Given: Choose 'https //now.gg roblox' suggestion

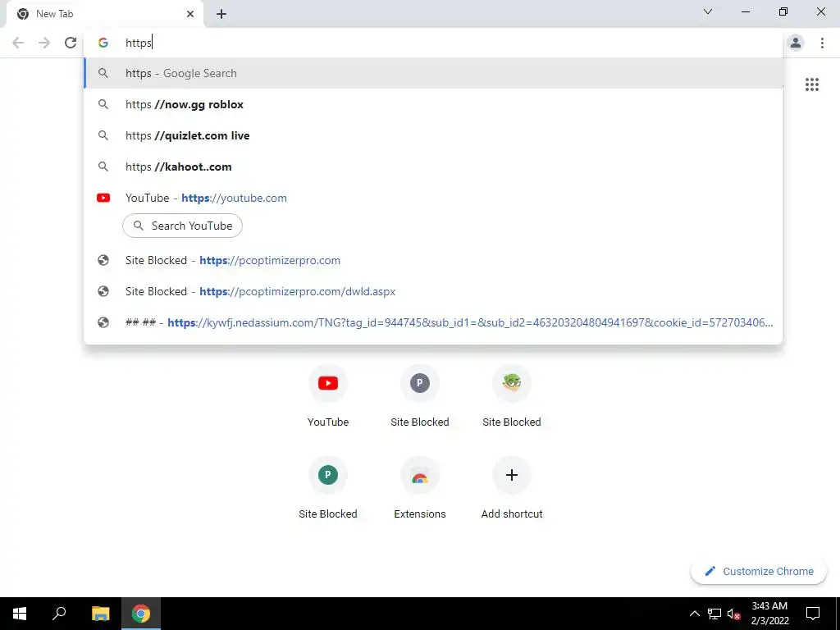Looking at the screenshot, I should (x=433, y=104).
